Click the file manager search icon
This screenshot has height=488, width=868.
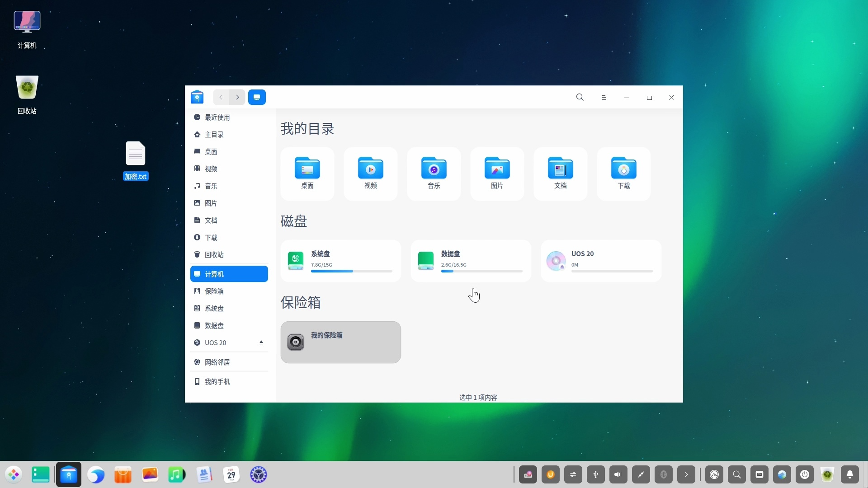point(580,97)
